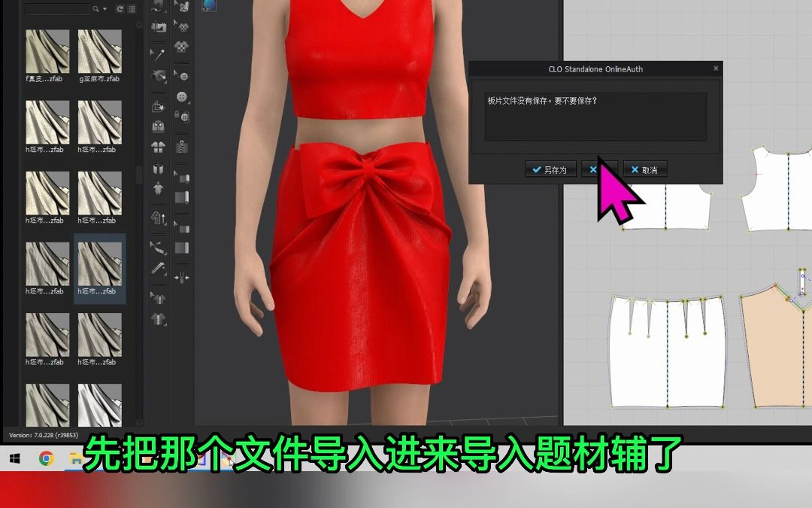The width and height of the screenshot is (812, 508).
Task: Click the fabric library search field
Action: tap(59, 9)
